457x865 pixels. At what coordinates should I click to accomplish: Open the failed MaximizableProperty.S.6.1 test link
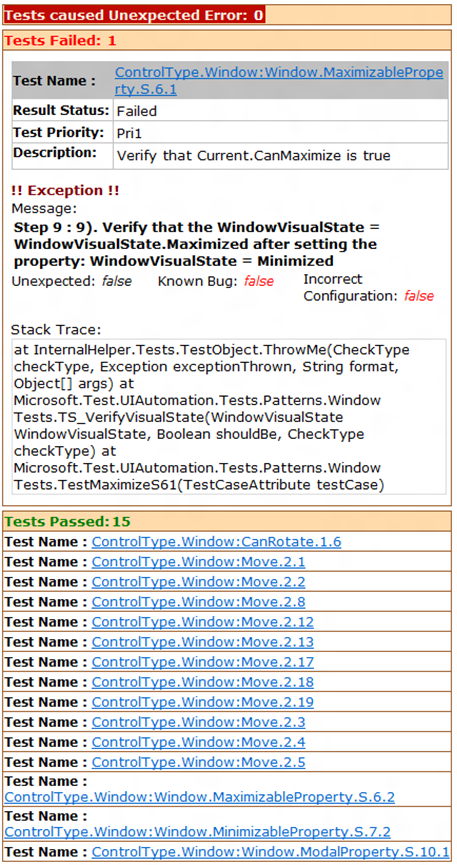pyautogui.click(x=279, y=81)
